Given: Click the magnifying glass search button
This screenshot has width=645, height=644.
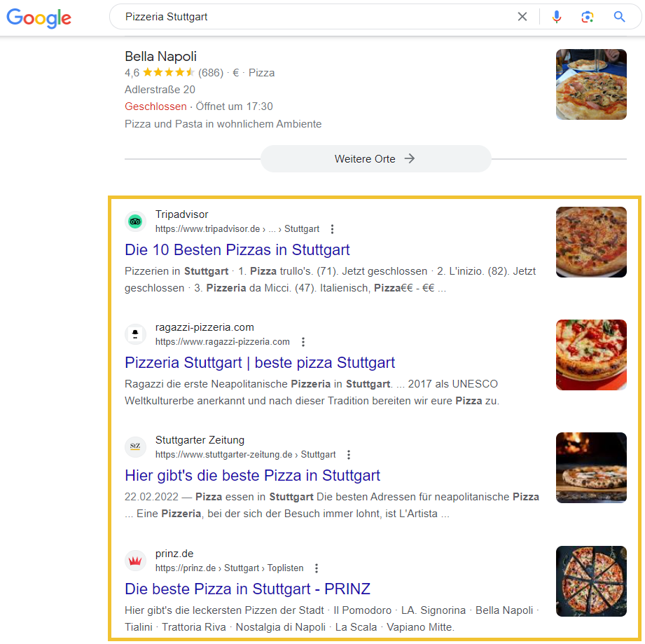Looking at the screenshot, I should tap(619, 17).
